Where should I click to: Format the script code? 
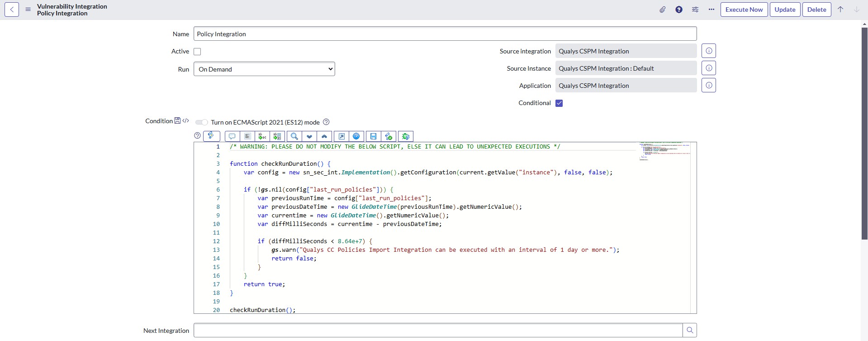247,136
